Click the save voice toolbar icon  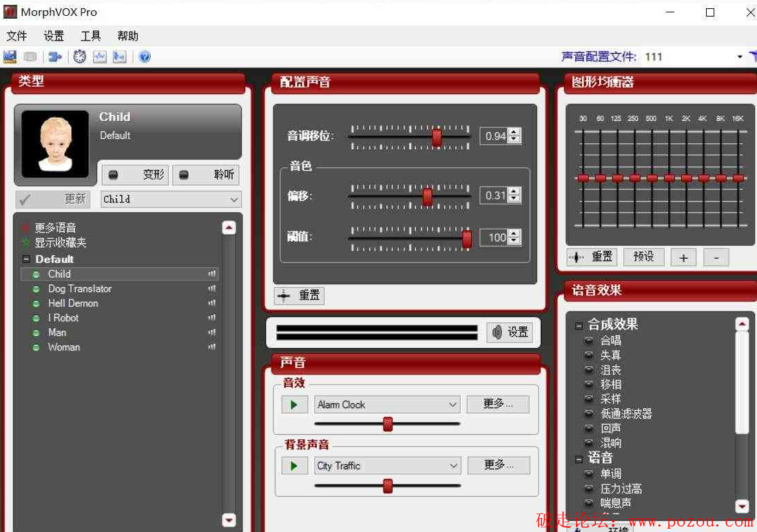[x=10, y=57]
